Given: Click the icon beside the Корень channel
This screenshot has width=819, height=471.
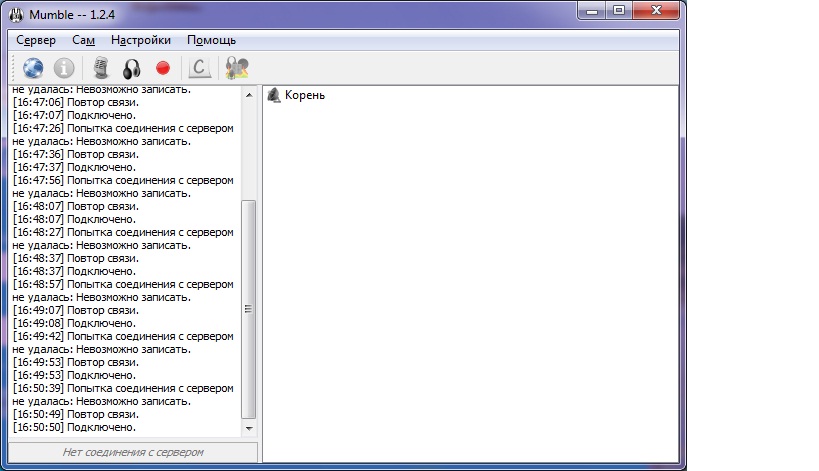Looking at the screenshot, I should coord(274,95).
